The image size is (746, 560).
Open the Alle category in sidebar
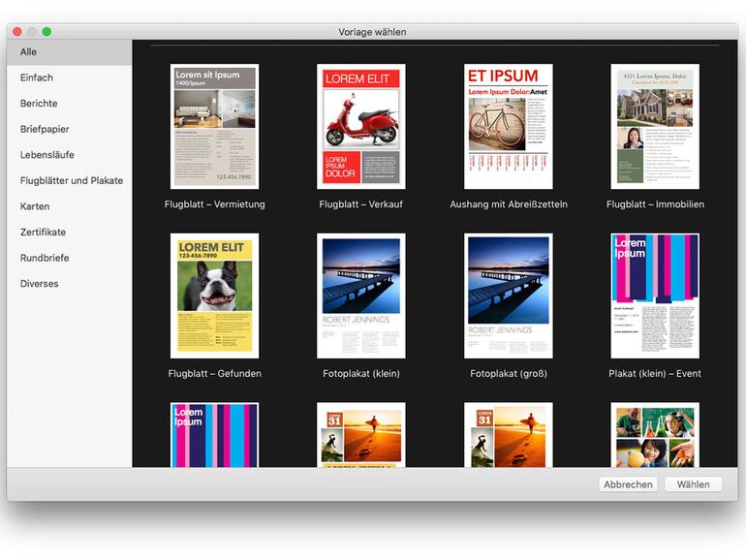pos(29,51)
